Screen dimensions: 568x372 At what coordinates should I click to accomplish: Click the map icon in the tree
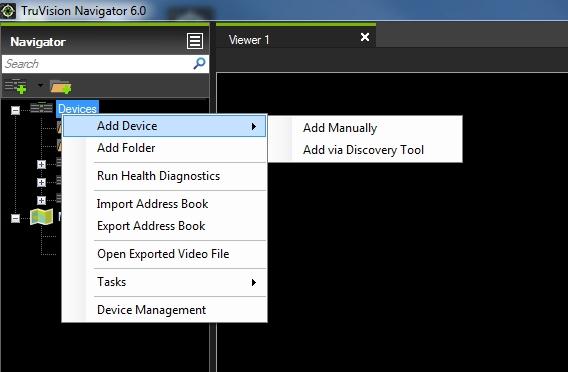pyautogui.click(x=42, y=217)
